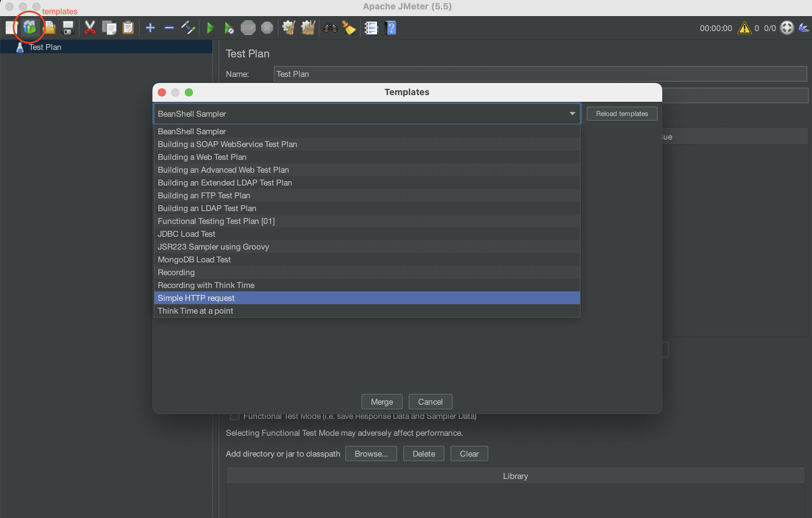Select BeanShell Sampler from template list
This screenshot has width=812, height=518.
point(367,131)
